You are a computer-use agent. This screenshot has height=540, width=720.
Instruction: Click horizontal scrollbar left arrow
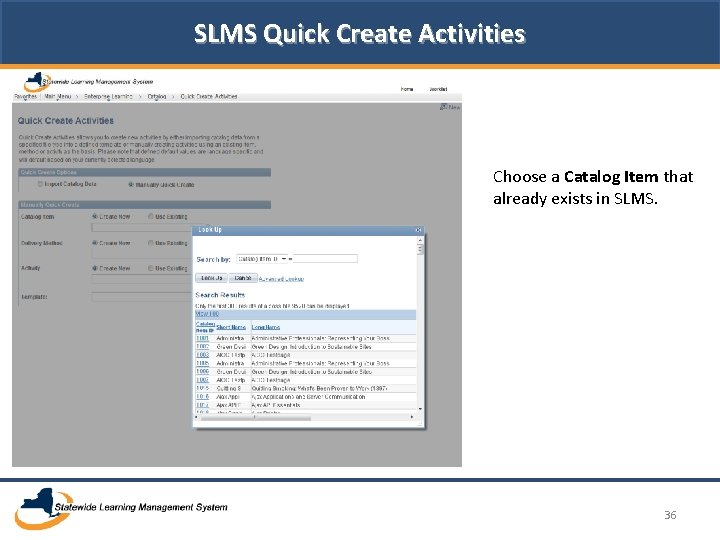(x=197, y=417)
